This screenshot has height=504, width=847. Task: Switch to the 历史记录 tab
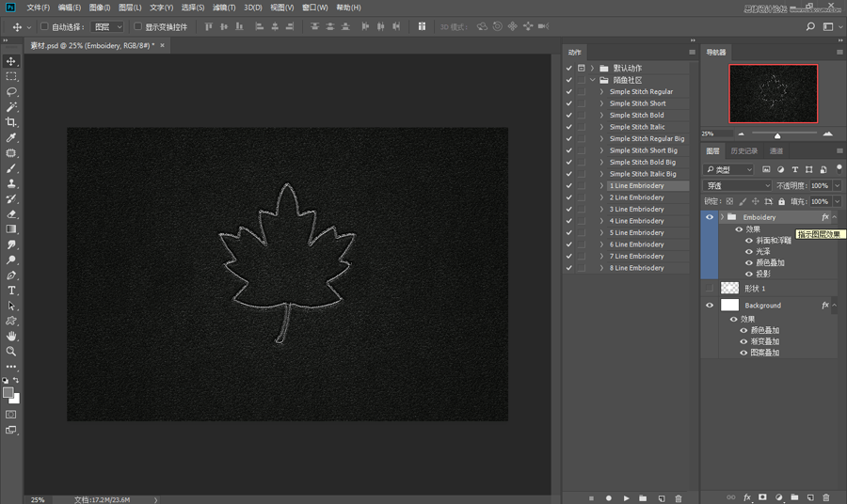click(743, 150)
